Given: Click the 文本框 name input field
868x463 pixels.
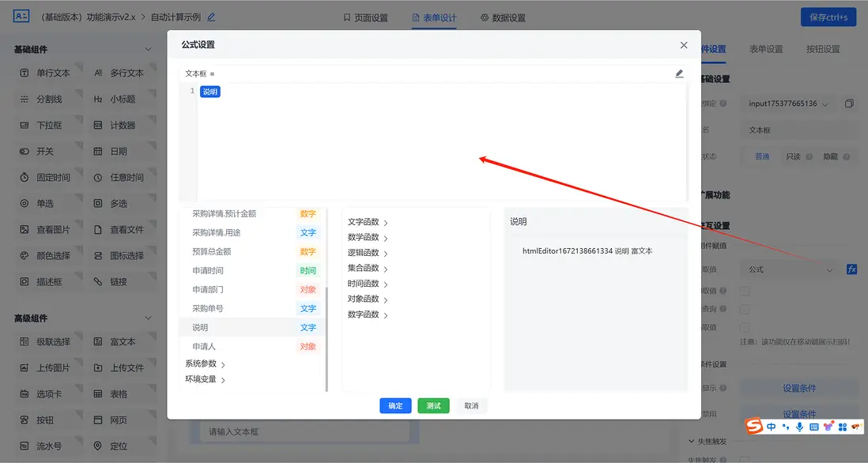Looking at the screenshot, I should click(799, 130).
